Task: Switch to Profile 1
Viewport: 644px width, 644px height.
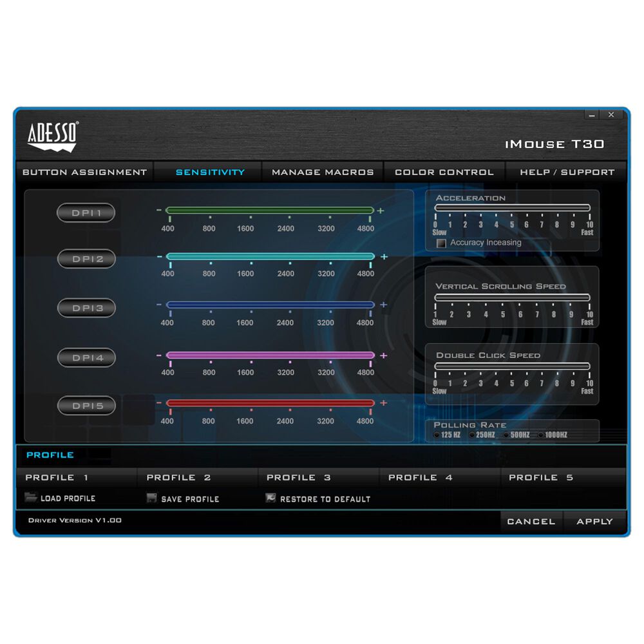Action: [x=77, y=477]
